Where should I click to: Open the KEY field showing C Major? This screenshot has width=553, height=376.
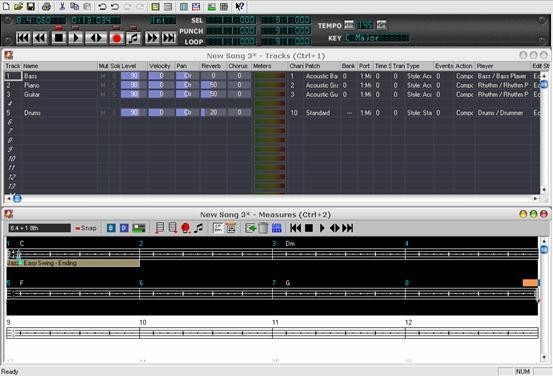377,37
